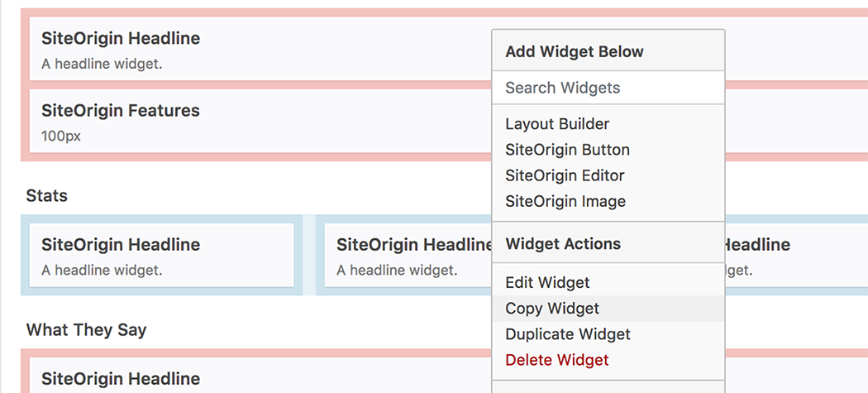The height and width of the screenshot is (393, 868).
Task: Click the Search Widgets input field
Action: (x=608, y=88)
